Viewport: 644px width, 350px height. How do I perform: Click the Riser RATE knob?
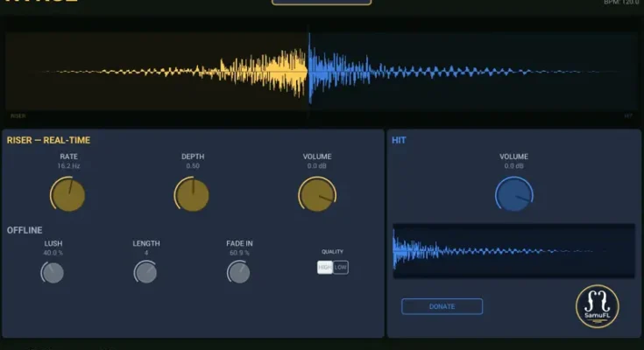(67, 194)
